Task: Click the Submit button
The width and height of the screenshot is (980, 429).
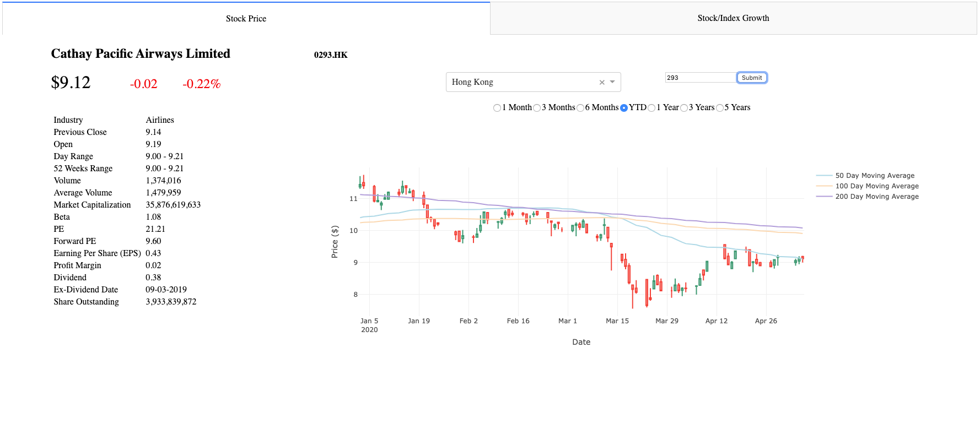Action: [x=752, y=78]
